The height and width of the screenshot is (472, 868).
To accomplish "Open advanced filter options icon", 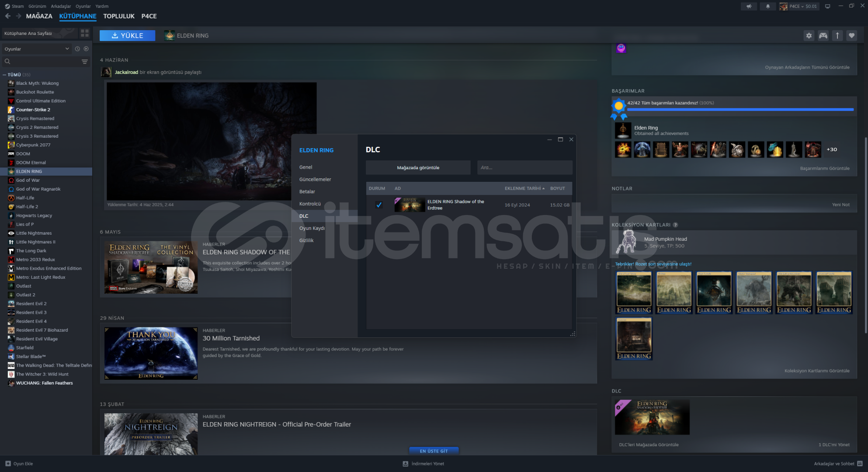I will point(85,62).
